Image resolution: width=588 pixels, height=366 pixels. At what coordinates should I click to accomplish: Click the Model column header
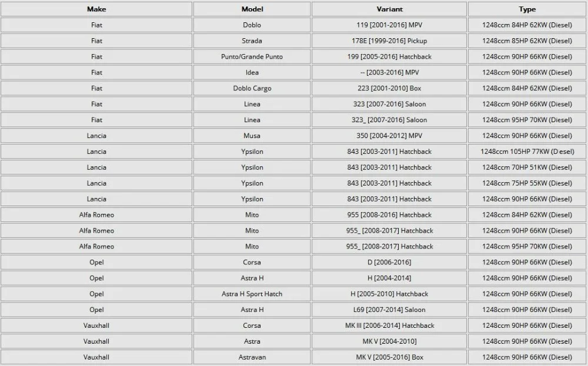click(x=252, y=9)
